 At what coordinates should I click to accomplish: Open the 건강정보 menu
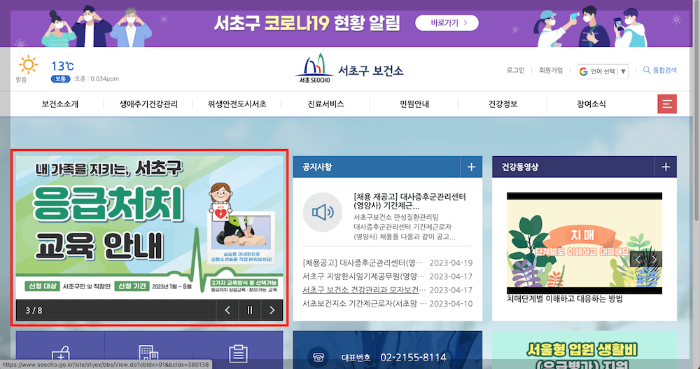503,104
